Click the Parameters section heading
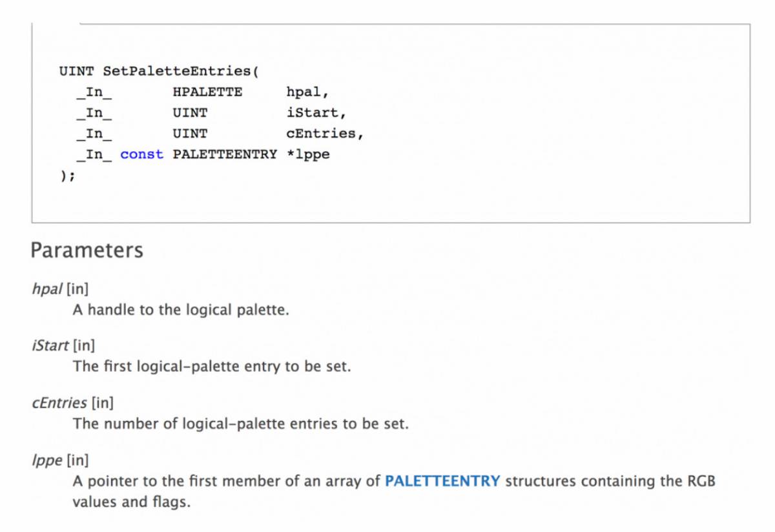 tap(87, 250)
